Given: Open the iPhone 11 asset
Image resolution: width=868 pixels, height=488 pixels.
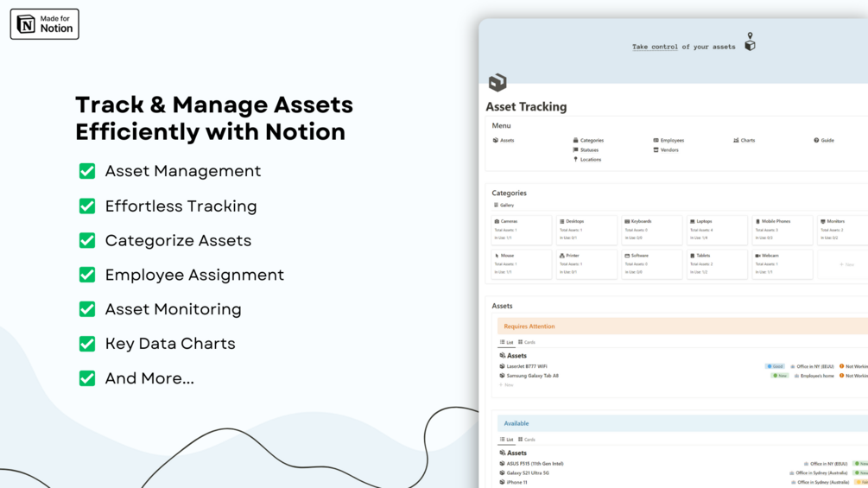Looking at the screenshot, I should pyautogui.click(x=516, y=483).
